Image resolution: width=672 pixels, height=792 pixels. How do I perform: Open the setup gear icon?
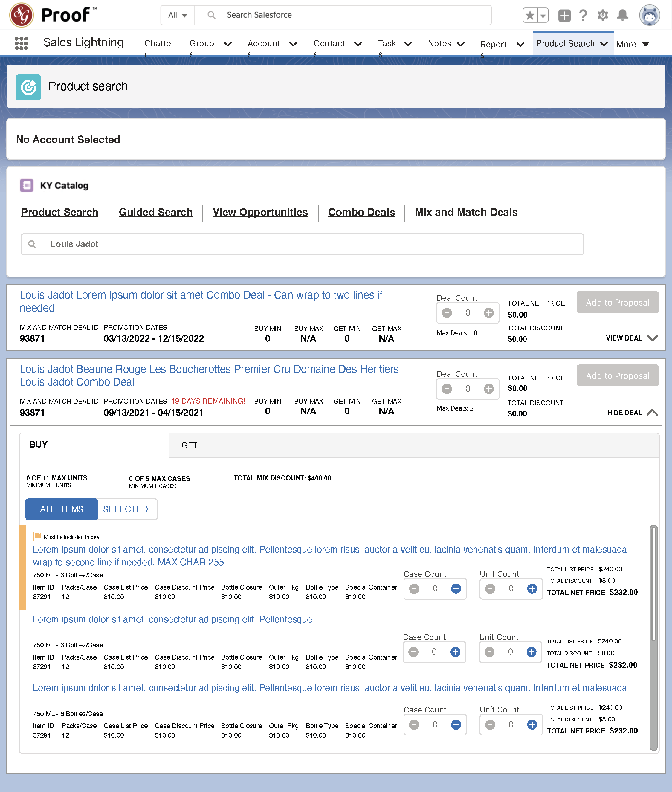coord(602,15)
